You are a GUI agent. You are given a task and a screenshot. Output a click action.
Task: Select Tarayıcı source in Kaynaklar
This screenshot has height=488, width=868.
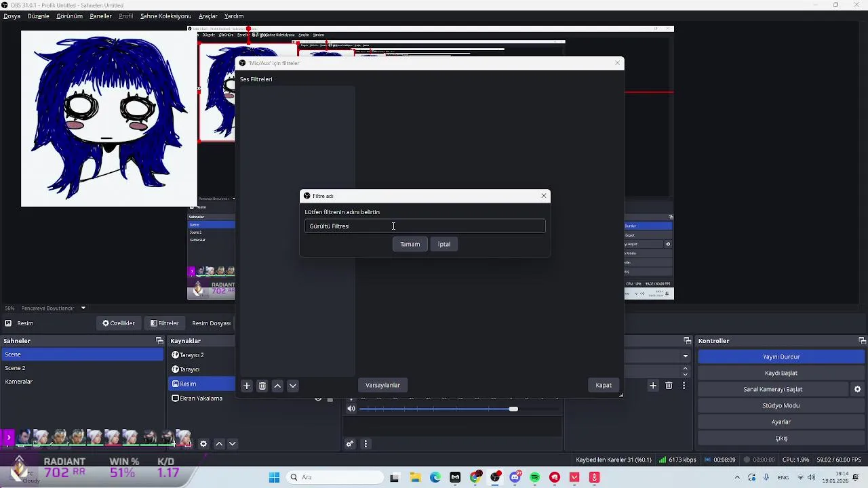tap(202, 369)
